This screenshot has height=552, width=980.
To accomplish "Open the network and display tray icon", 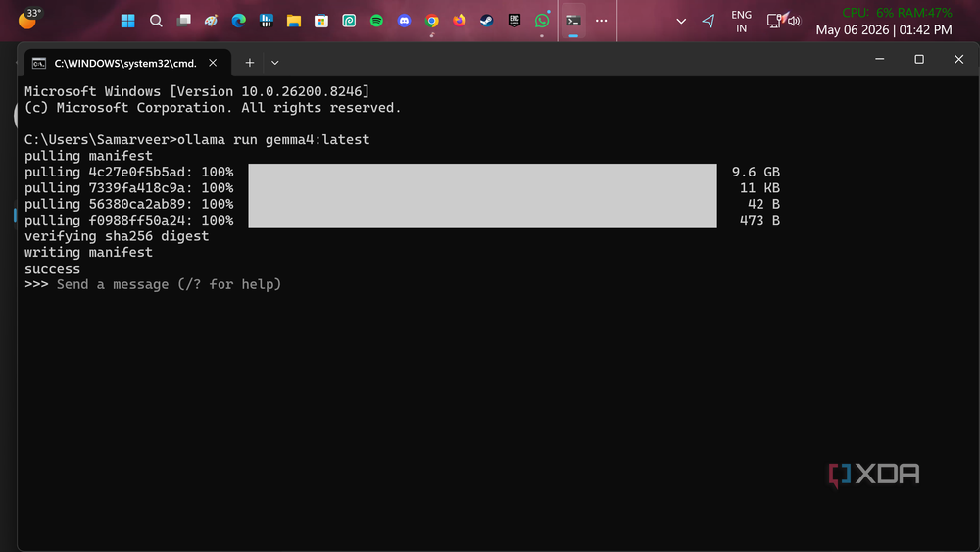I will click(774, 21).
